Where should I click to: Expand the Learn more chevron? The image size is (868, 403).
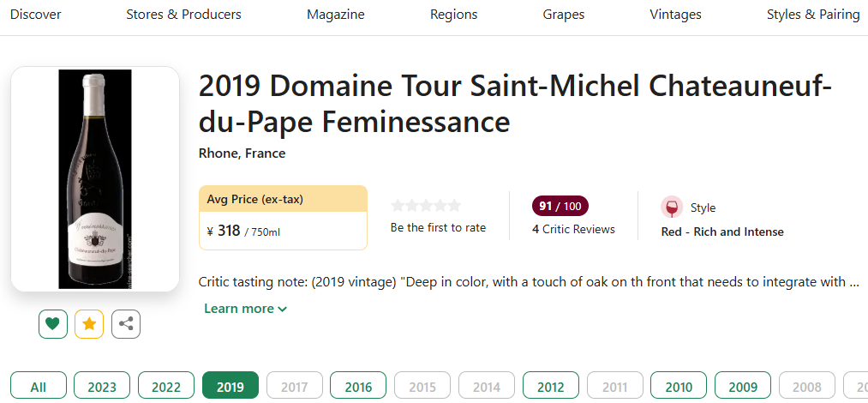pos(245,309)
